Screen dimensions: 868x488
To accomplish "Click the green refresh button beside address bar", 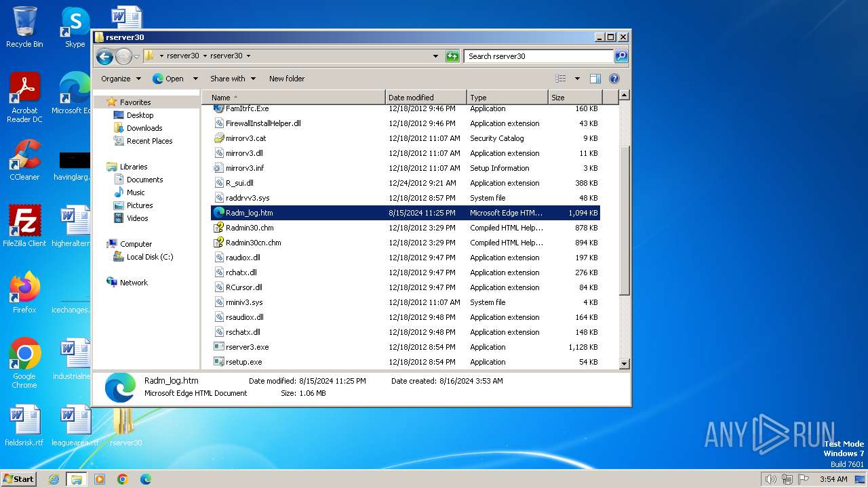I will pos(452,56).
